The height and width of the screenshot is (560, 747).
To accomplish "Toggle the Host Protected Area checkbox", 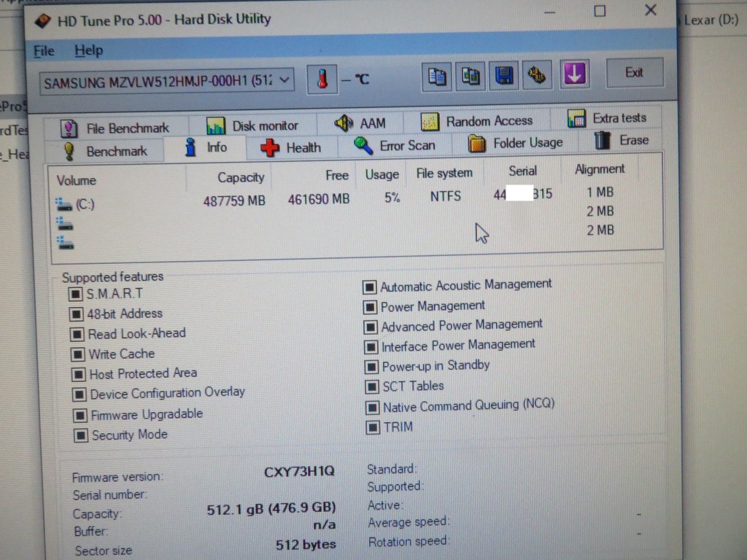I will click(79, 374).
